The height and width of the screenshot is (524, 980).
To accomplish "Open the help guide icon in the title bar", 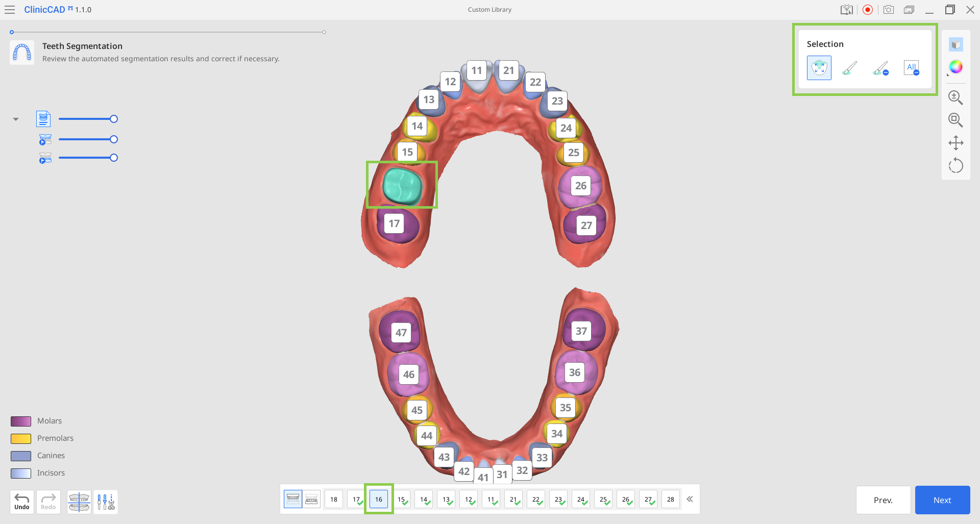I will (846, 10).
